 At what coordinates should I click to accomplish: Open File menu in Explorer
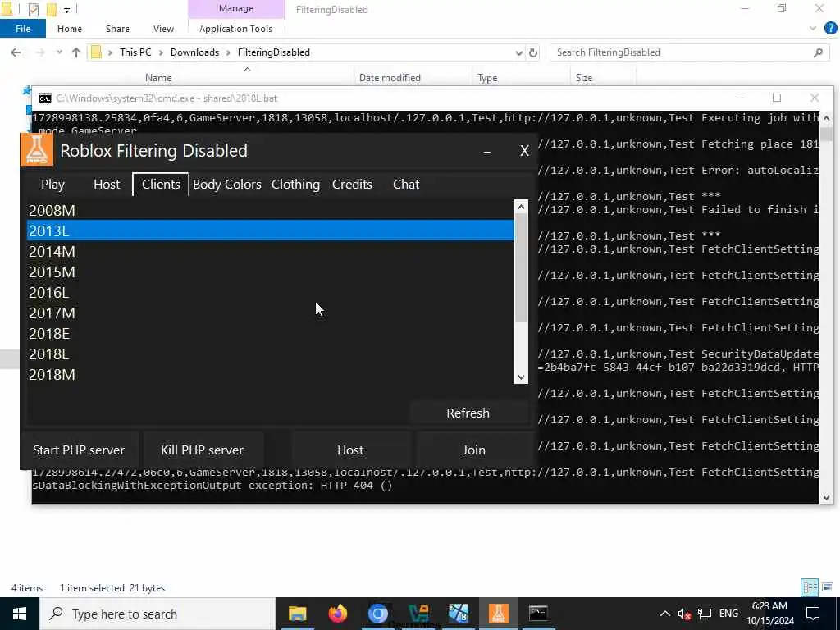pyautogui.click(x=23, y=29)
